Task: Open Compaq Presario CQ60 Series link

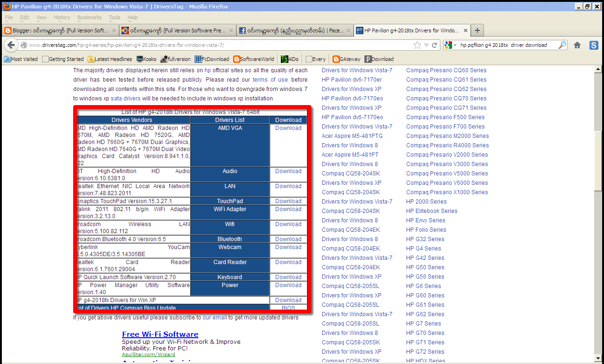Action: 446,70
